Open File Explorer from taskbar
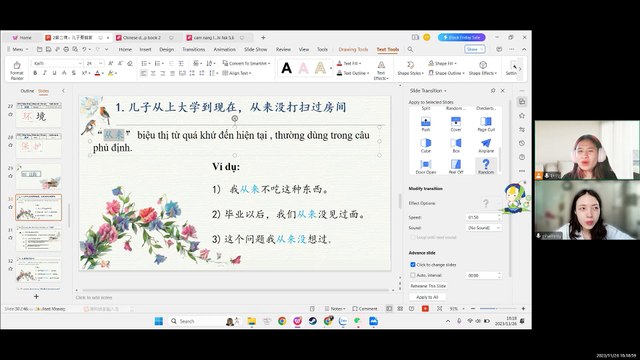The image size is (640, 360). coord(251,321)
